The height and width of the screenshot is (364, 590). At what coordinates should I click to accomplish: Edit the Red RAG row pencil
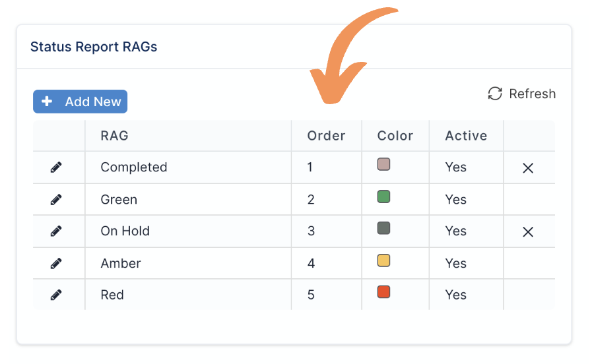coord(56,295)
